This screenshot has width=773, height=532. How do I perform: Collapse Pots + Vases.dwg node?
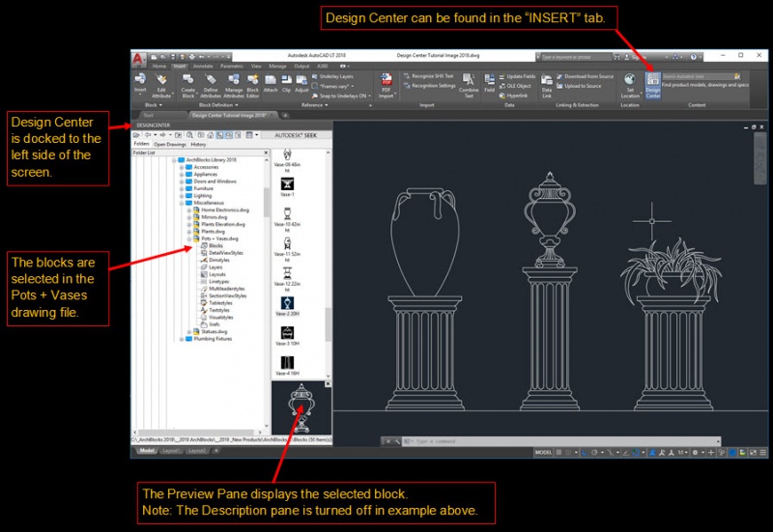click(x=189, y=238)
